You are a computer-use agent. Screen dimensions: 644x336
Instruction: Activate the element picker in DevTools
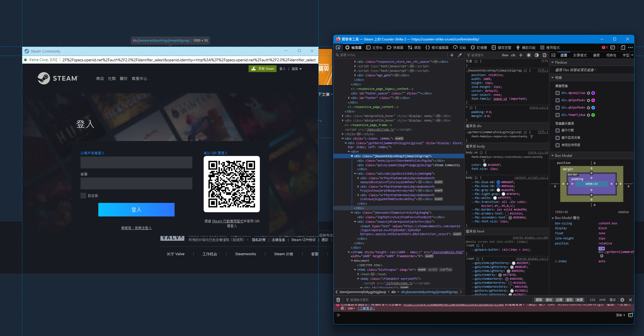point(338,47)
